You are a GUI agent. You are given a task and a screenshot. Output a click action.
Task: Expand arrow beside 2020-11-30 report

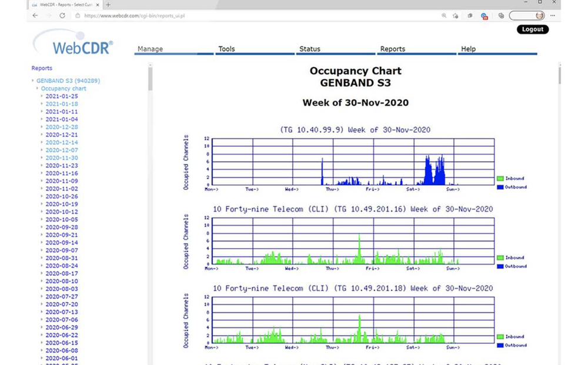[x=42, y=158]
